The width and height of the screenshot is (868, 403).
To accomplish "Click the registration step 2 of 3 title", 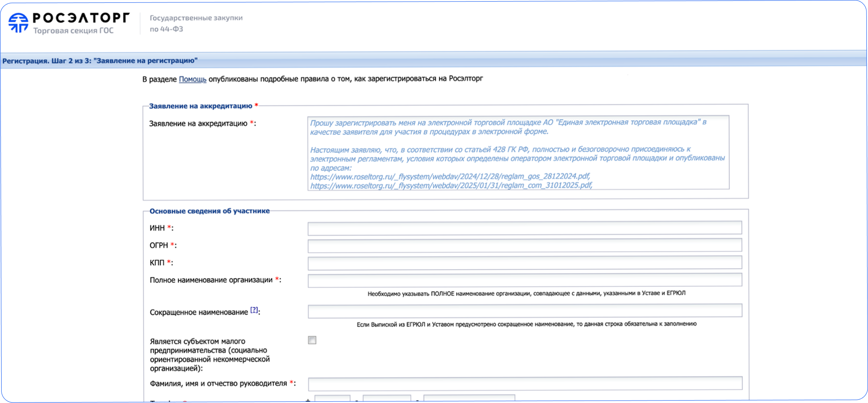I will click(100, 61).
